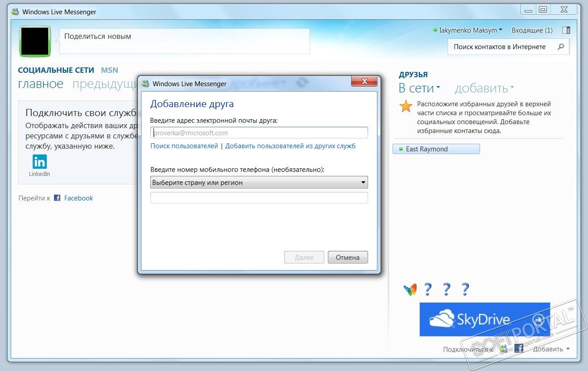Click the middle question mark icon above SkyDrive

coord(447,289)
